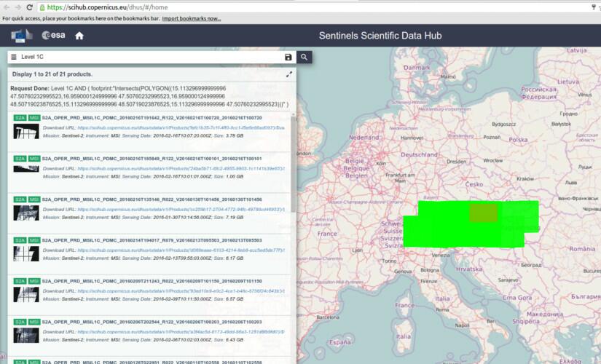Click the S2A badge of the 3.78 GB product
This screenshot has height=364, width=601.
(x=20, y=118)
